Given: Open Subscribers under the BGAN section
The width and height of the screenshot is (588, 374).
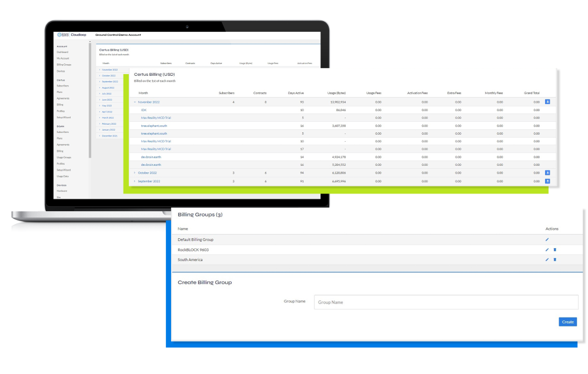Looking at the screenshot, I should pyautogui.click(x=63, y=132).
